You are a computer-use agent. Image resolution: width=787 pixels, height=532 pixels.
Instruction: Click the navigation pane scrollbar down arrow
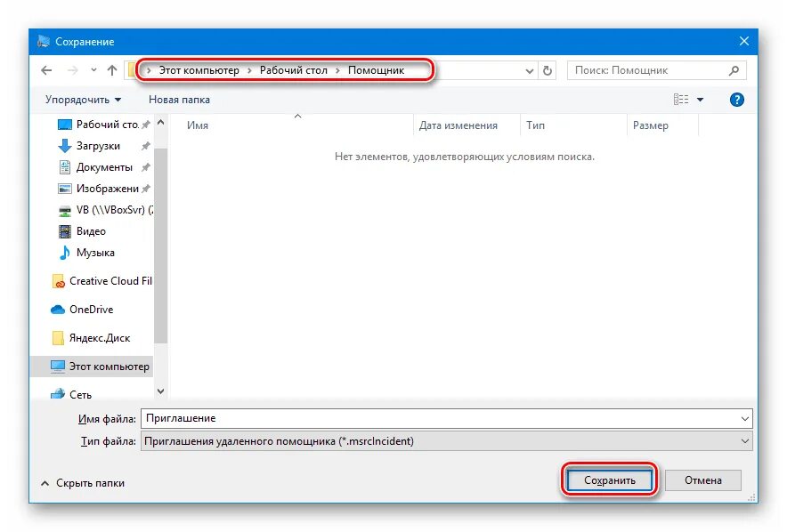(160, 391)
